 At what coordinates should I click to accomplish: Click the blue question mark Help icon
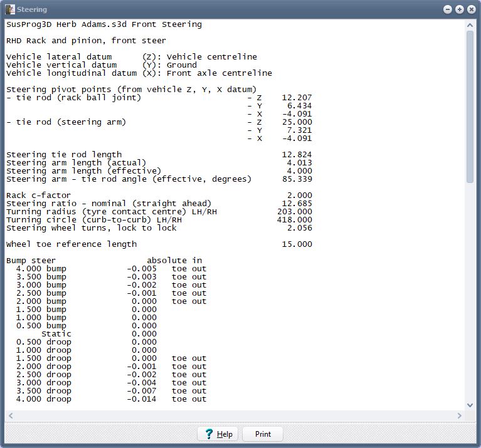(x=209, y=434)
